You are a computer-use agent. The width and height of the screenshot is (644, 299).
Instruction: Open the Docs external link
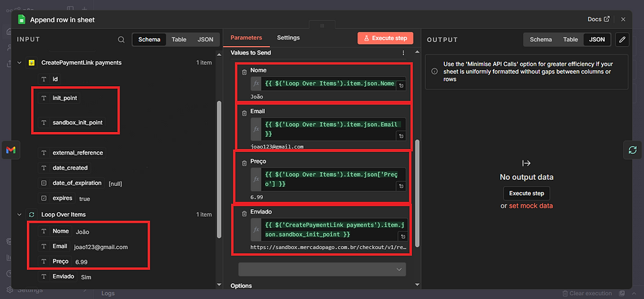(x=599, y=19)
